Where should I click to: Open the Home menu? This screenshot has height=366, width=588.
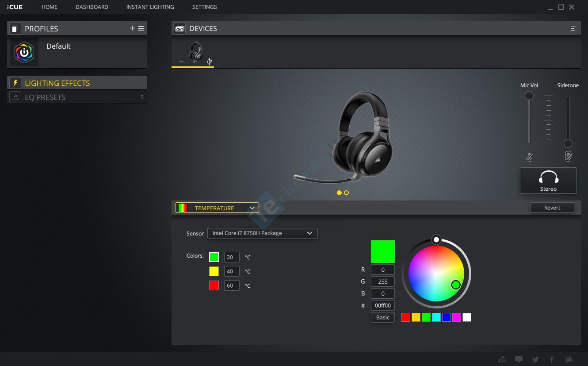tap(50, 7)
